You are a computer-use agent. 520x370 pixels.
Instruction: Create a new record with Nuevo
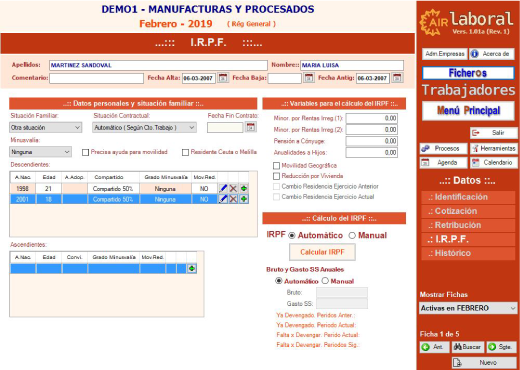tap(484, 363)
